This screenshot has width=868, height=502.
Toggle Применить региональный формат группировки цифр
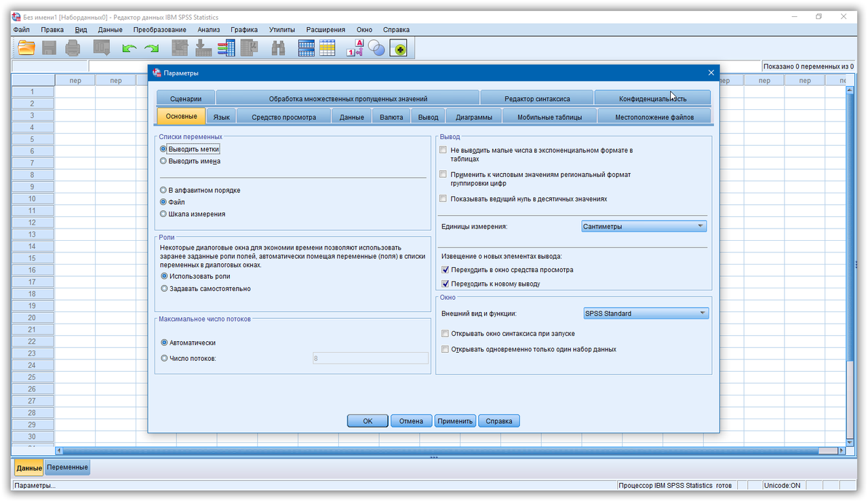pos(443,174)
